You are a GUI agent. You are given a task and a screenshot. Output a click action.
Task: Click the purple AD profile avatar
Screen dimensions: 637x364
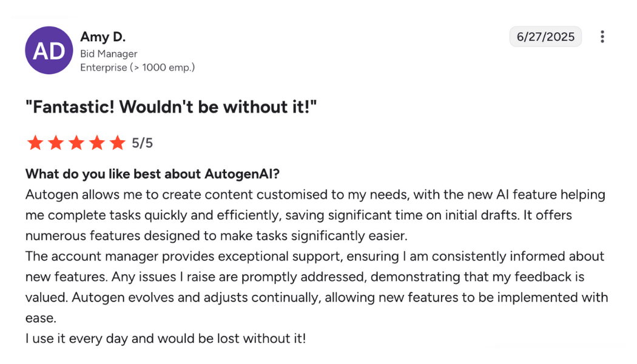(x=49, y=50)
